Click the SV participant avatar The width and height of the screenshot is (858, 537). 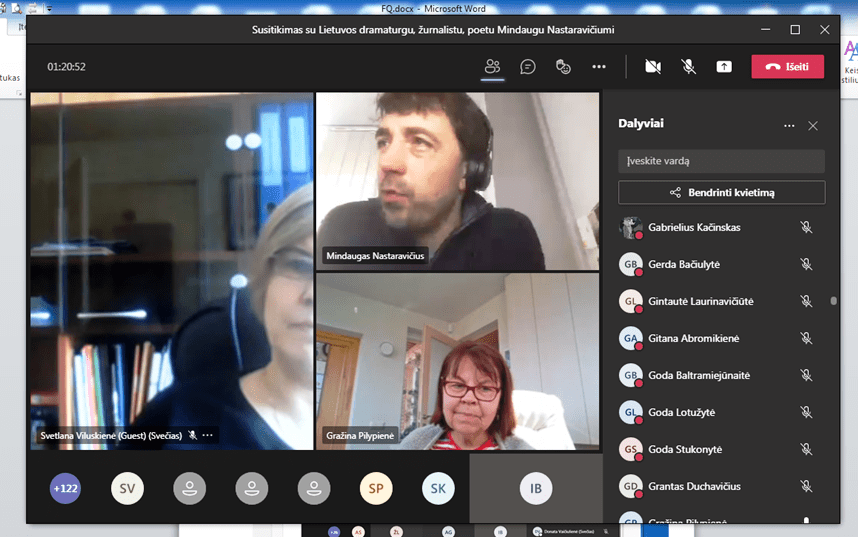tap(127, 488)
